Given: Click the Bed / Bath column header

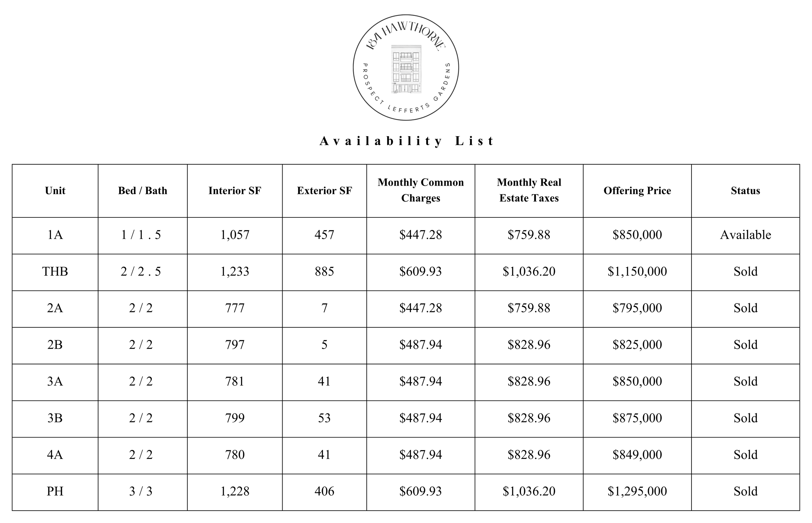Looking at the screenshot, I should pyautogui.click(x=143, y=191).
